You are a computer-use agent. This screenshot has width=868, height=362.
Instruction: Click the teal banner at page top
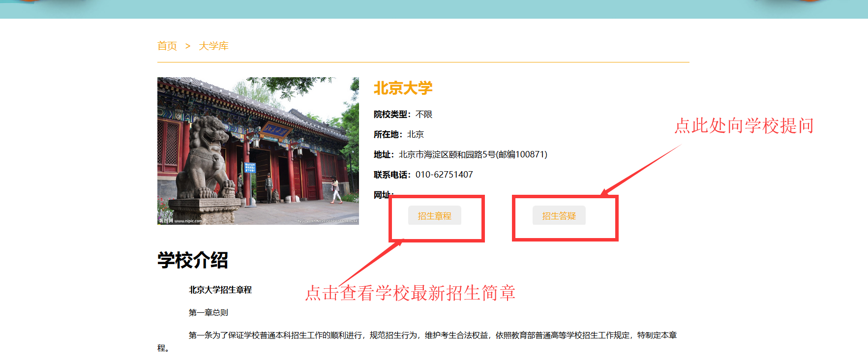point(434,9)
